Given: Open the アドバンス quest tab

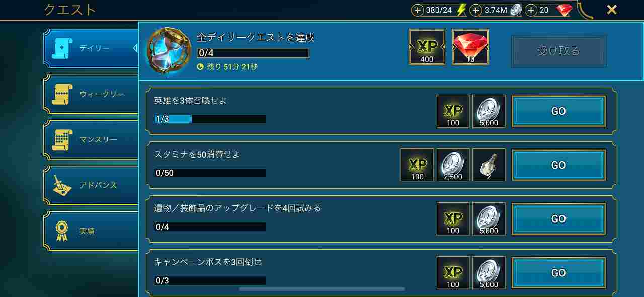Looking at the screenshot, I should pyautogui.click(x=91, y=185).
